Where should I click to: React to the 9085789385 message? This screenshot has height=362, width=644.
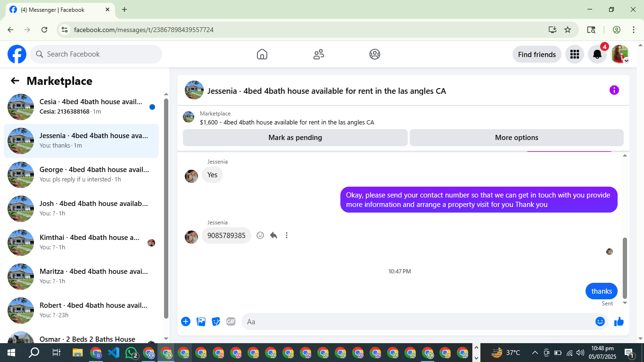click(260, 235)
